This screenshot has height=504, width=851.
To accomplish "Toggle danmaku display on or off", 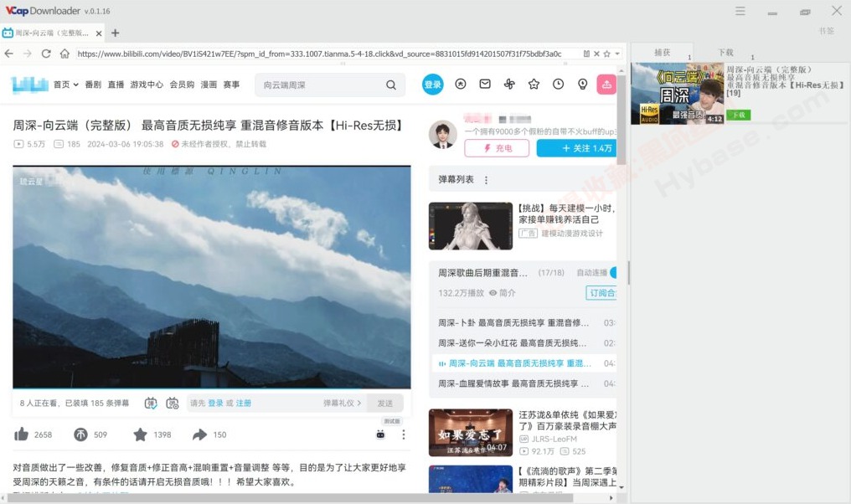I will (x=151, y=403).
